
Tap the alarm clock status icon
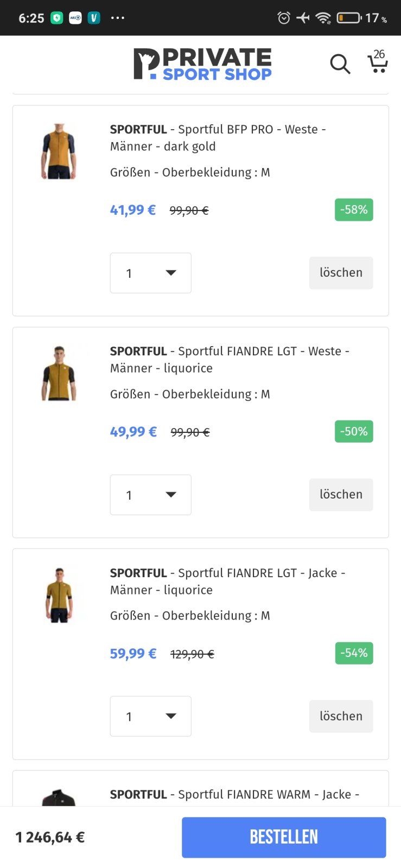click(x=284, y=18)
